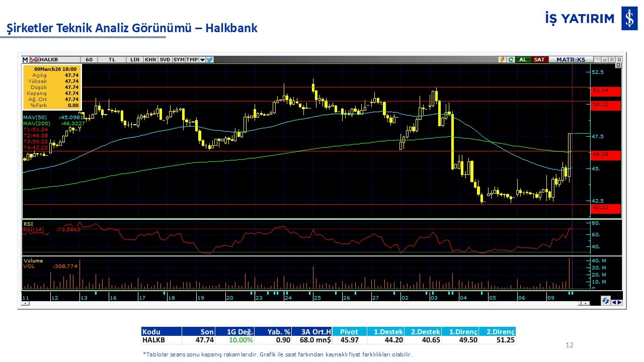644x362 pixels.
Task: Open the chart type icon beside HALKB
Action: (34, 59)
